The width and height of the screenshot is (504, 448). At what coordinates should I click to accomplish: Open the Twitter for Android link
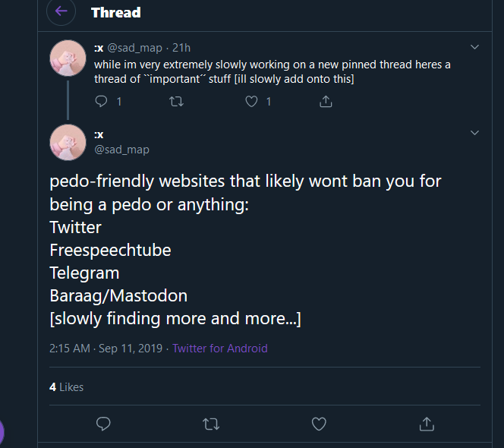[220, 349]
